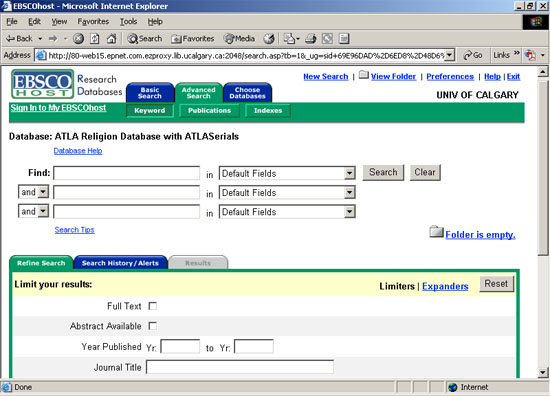
Task: Open the Mail toolbar icon
Action: pos(289,39)
